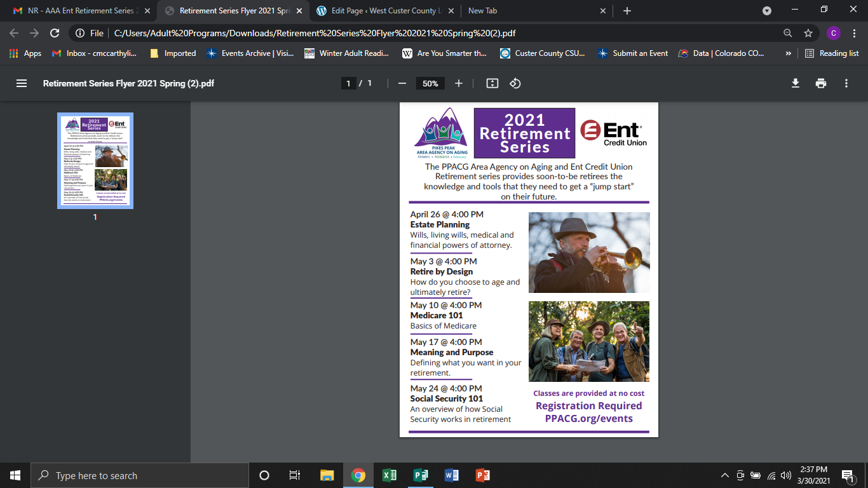Close the New Tab tab
Image resolution: width=868 pixels, height=488 pixels.
tap(602, 11)
